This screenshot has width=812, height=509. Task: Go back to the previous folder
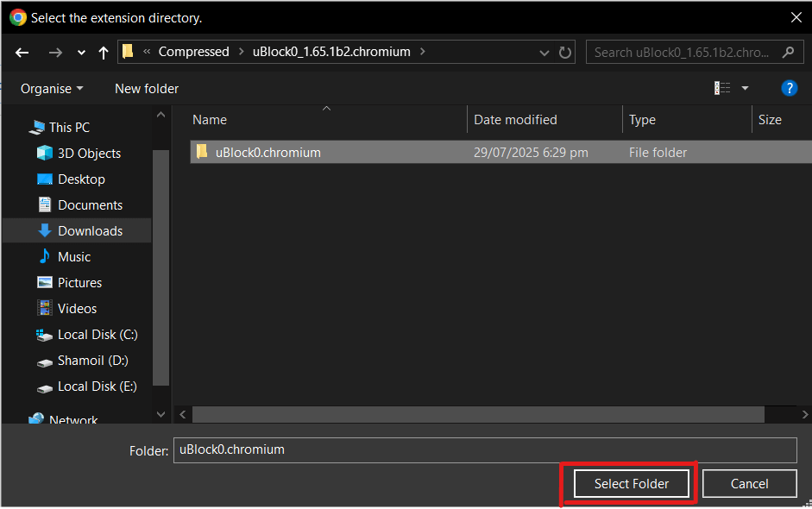click(22, 53)
